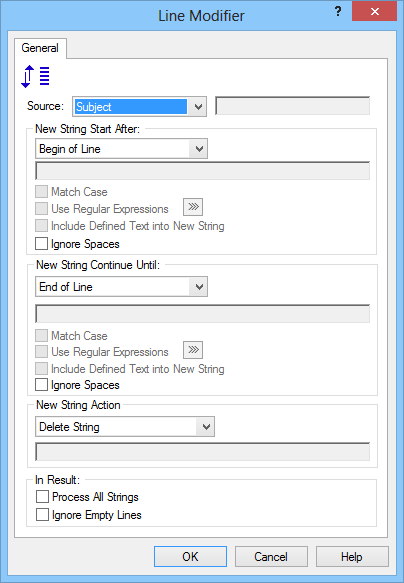404x583 pixels.
Task: Open the Source dropdown showing Subject
Action: (139, 107)
